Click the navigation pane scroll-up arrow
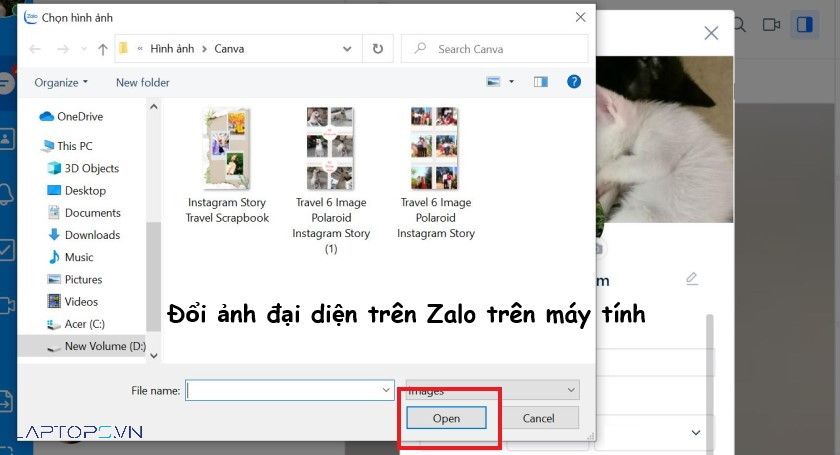The width and height of the screenshot is (840, 455). coord(154,107)
